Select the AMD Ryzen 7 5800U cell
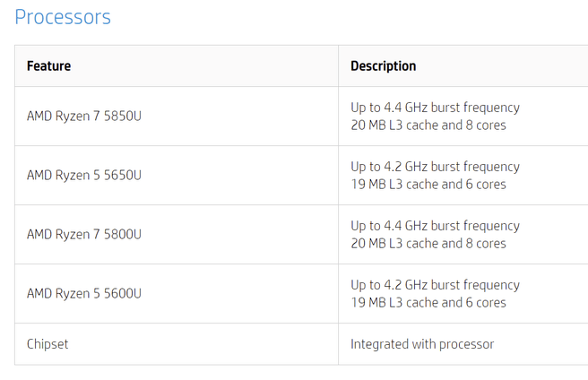 84,235
